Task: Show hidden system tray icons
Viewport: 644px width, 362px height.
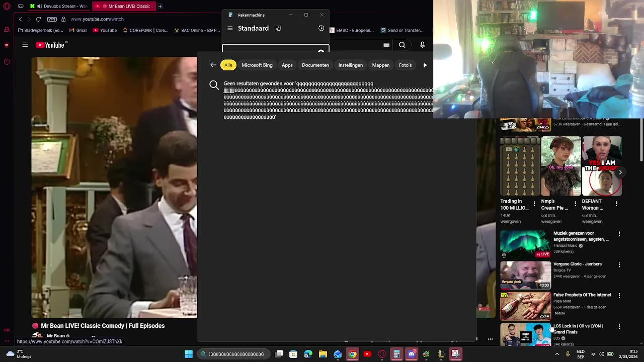Action: (x=557, y=354)
